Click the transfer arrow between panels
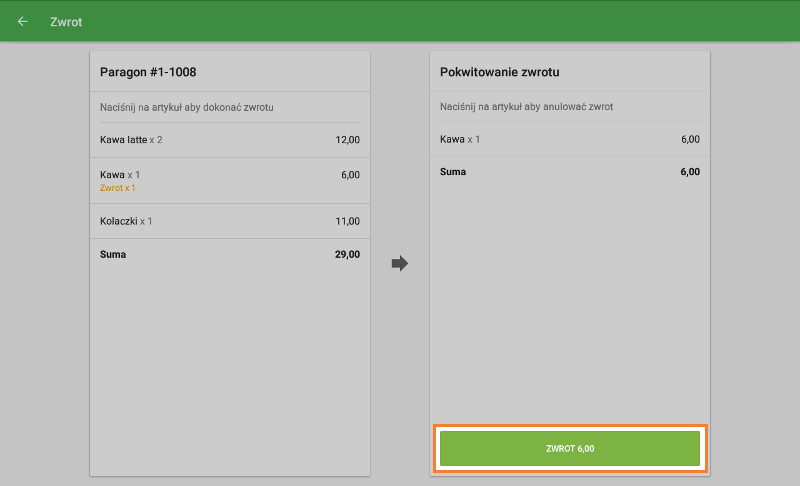 pyautogui.click(x=400, y=263)
